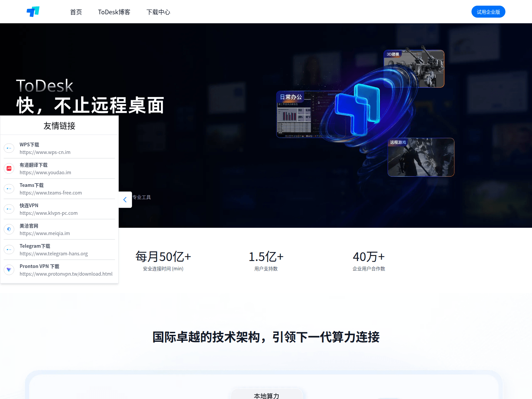
Task: Click the 用户支持数 label
Action: 266,269
